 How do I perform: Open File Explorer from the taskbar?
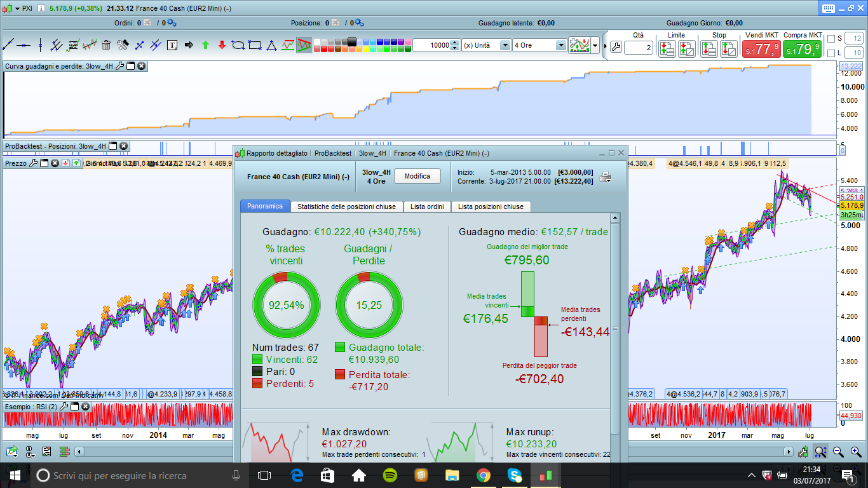tap(452, 475)
